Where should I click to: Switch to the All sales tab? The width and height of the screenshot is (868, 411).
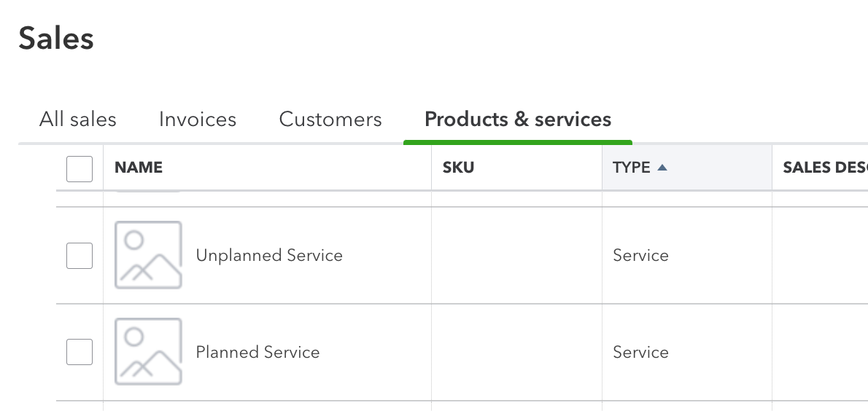pos(77,120)
